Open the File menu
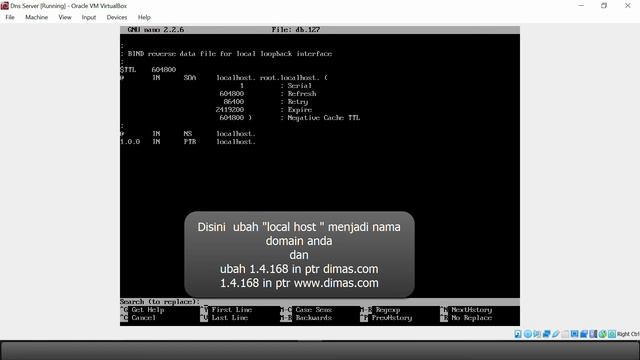Viewport: 640px width, 360px height. pos(10,17)
